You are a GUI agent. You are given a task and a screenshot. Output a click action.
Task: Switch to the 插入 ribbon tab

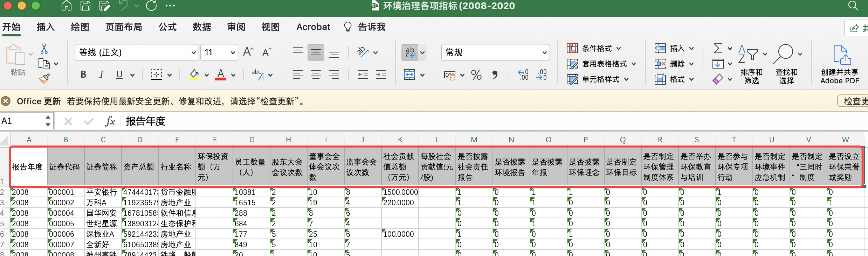coord(46,27)
